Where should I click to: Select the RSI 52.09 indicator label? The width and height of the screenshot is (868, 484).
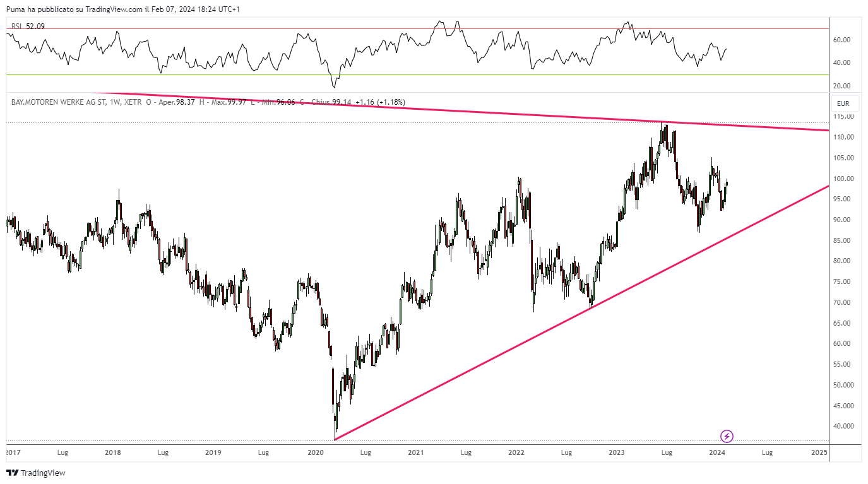point(28,27)
